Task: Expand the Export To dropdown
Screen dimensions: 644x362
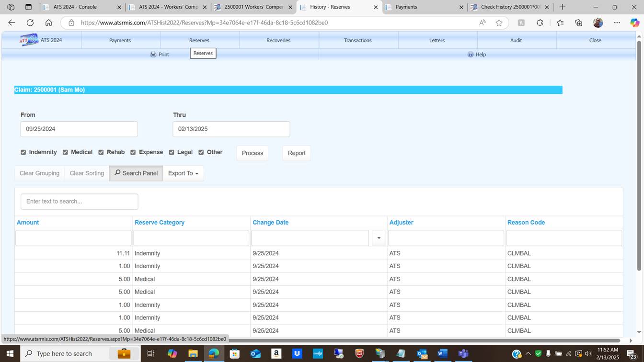Action: click(x=183, y=173)
